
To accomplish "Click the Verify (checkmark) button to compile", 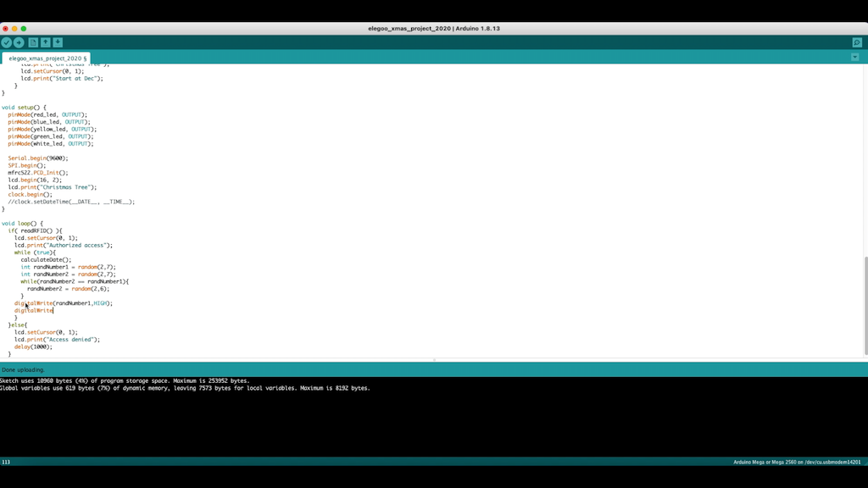I will pyautogui.click(x=7, y=42).
